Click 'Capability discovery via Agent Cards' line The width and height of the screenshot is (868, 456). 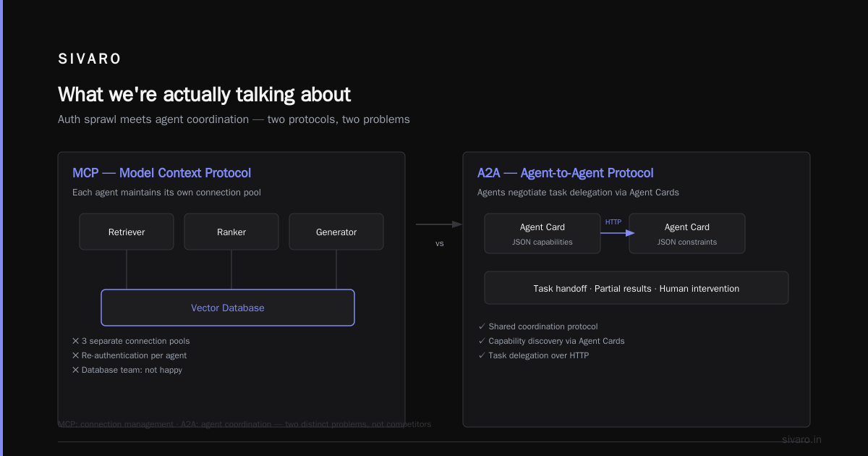pyautogui.click(x=556, y=341)
